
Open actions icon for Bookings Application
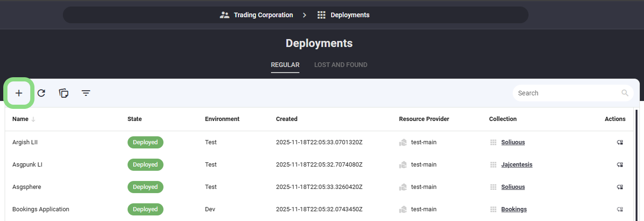coord(620,209)
